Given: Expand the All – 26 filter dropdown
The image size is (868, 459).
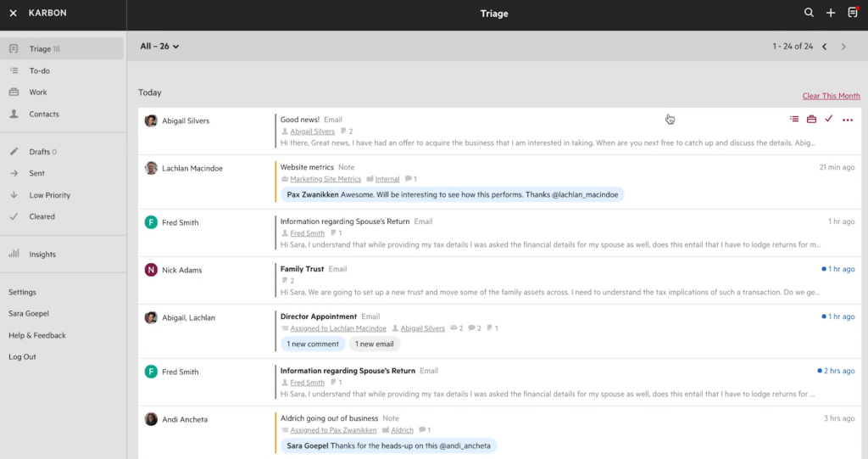Looking at the screenshot, I should (x=160, y=47).
